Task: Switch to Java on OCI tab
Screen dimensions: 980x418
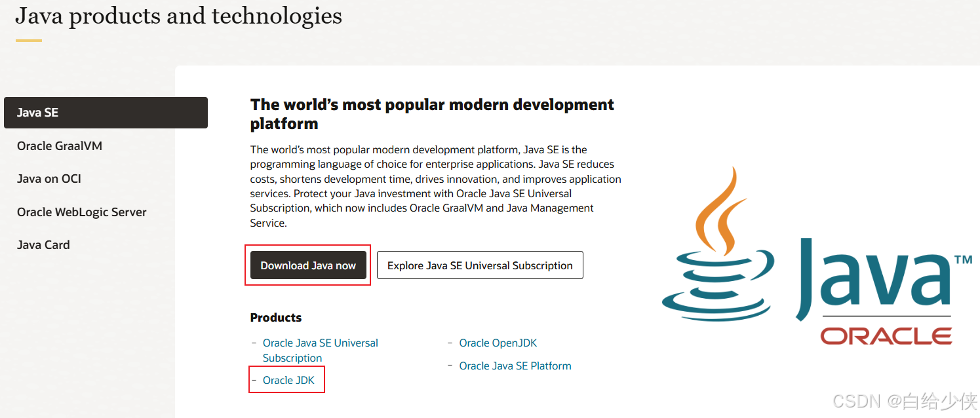Action: pyautogui.click(x=49, y=179)
